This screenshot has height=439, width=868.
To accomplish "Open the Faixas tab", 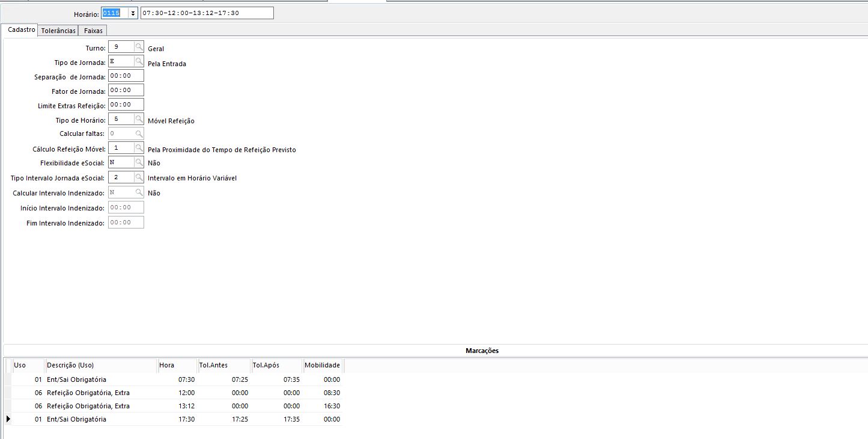I will tap(93, 31).
